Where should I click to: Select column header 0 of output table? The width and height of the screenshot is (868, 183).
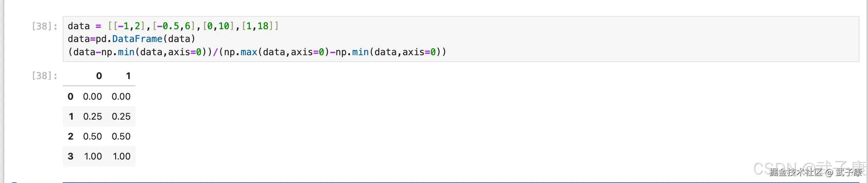(99, 76)
